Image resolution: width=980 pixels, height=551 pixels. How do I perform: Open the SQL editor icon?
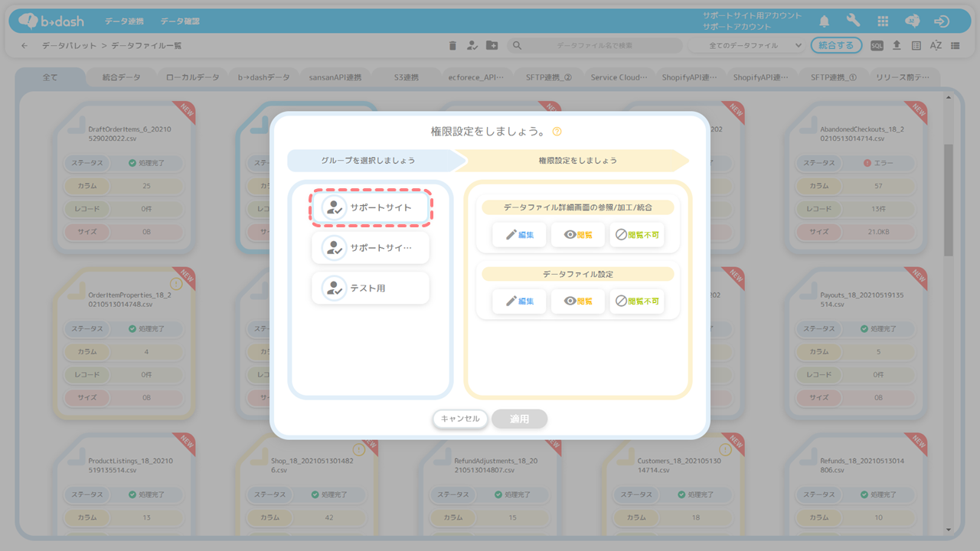pyautogui.click(x=877, y=46)
